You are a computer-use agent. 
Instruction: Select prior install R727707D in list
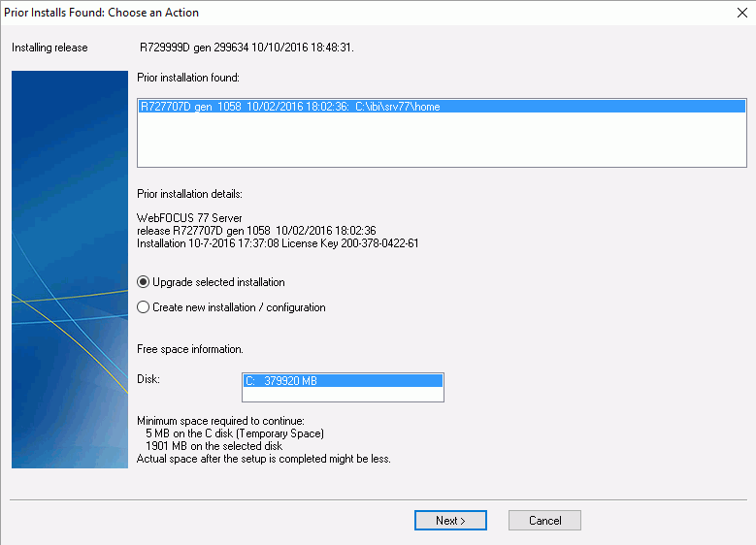pyautogui.click(x=442, y=107)
